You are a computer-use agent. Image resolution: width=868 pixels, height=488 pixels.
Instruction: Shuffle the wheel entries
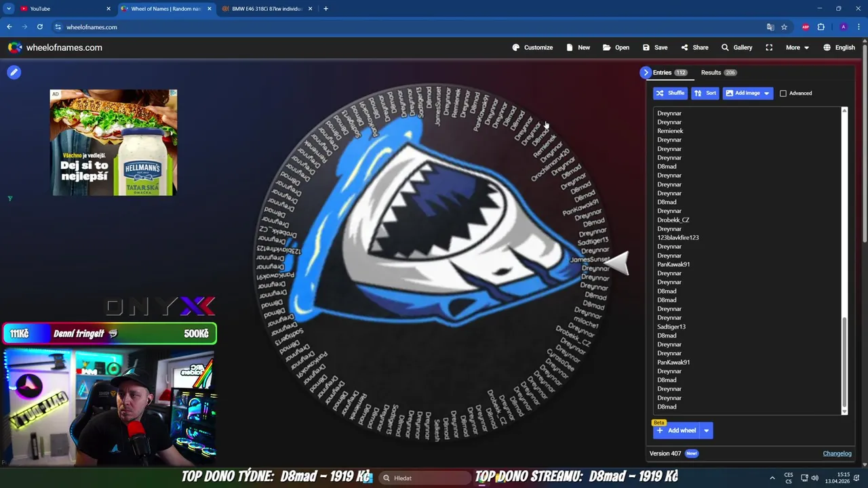(x=670, y=93)
